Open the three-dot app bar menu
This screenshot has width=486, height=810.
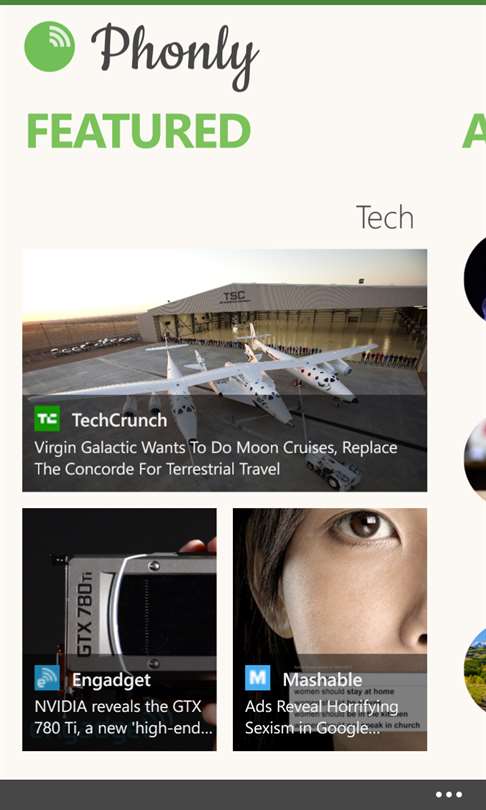[449, 795]
